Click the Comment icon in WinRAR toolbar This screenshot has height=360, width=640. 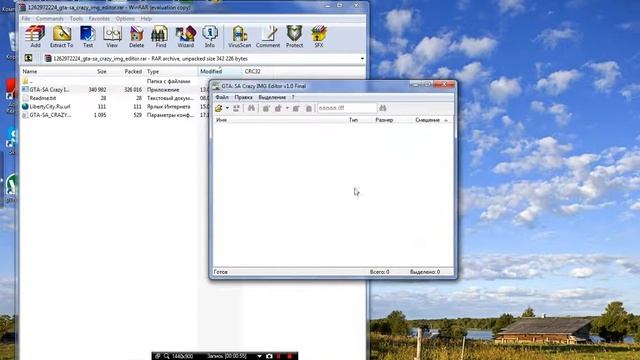pyautogui.click(x=268, y=37)
